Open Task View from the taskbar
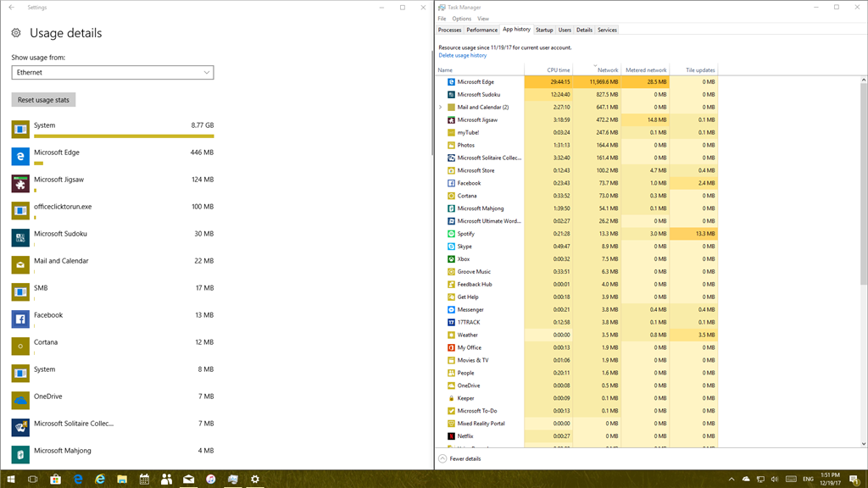This screenshot has height=488, width=868. coord(33,480)
